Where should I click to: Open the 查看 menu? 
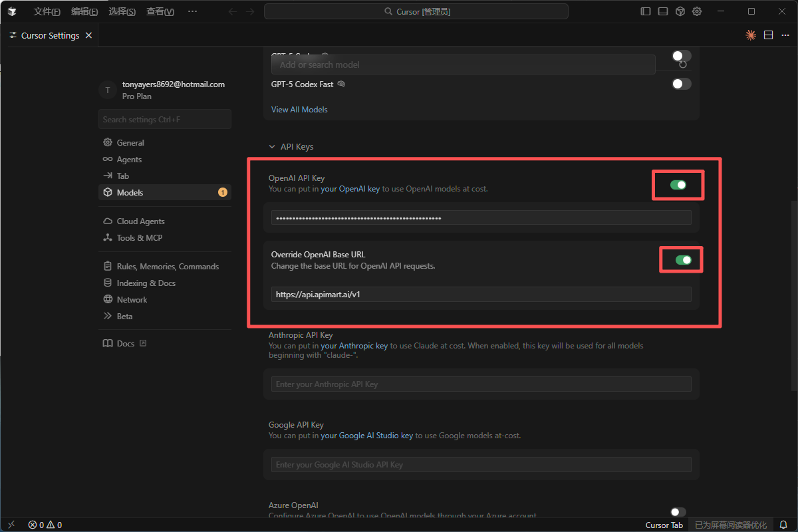coord(160,11)
